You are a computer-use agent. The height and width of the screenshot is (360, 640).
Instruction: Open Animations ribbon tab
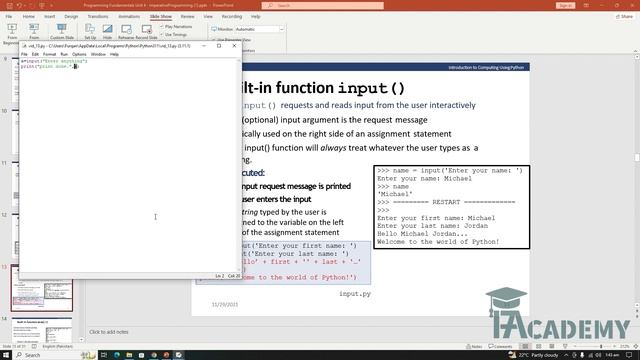129,17
